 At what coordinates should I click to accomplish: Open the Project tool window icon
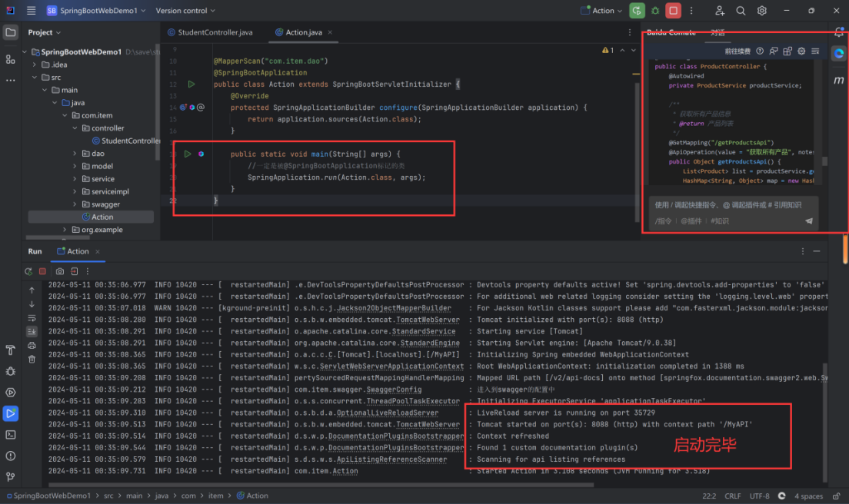10,32
